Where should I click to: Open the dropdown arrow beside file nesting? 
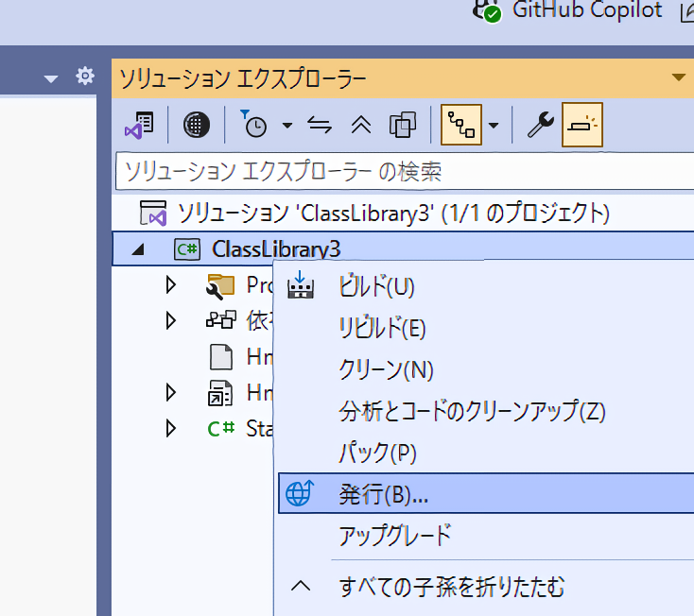pyautogui.click(x=494, y=126)
